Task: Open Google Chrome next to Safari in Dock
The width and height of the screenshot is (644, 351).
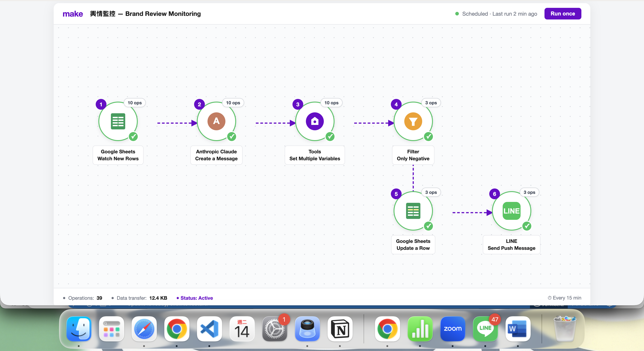Action: pyautogui.click(x=177, y=329)
